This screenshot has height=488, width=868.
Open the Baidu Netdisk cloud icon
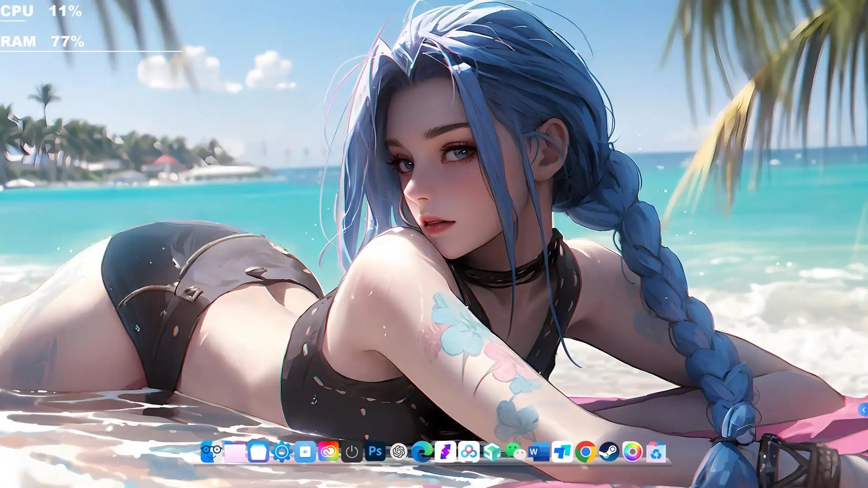(x=469, y=451)
